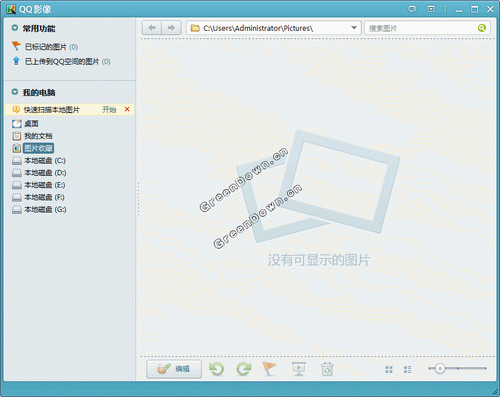The width and height of the screenshot is (500, 397).
Task: Delete image with the trash can icon
Action: (x=327, y=369)
